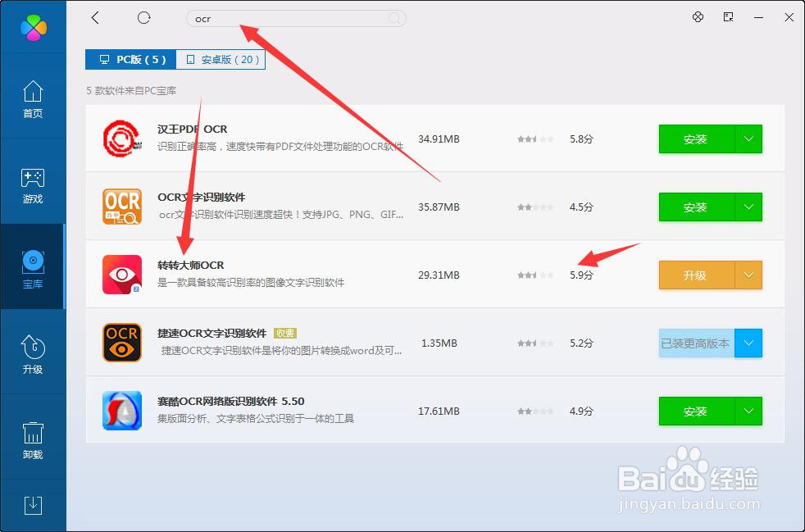
Task: Expand upgrade options for 转转大师OCR
Action: tap(748, 275)
